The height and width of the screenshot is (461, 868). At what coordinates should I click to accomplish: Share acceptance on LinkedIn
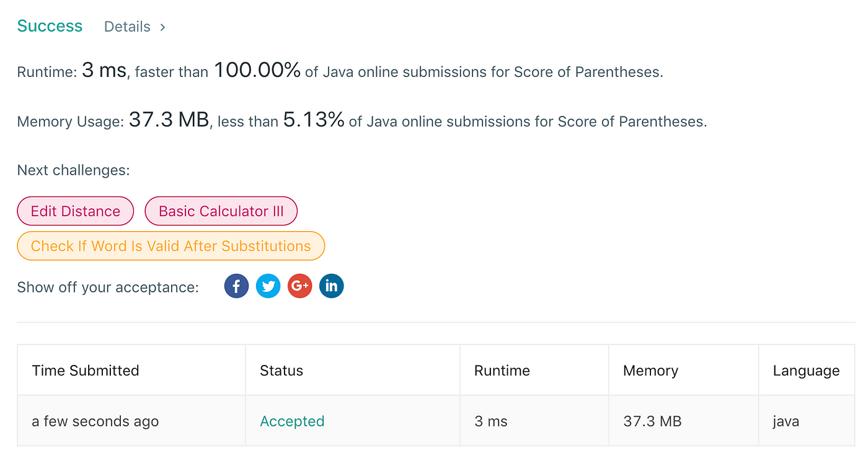tap(331, 286)
